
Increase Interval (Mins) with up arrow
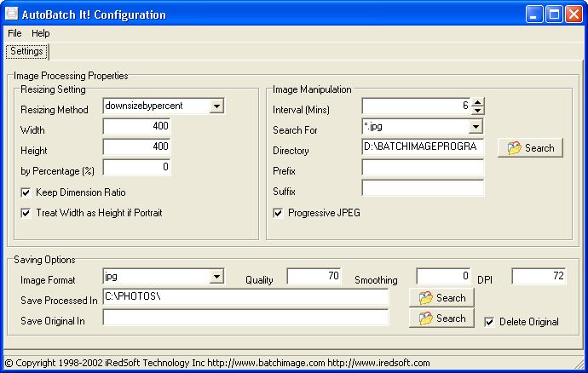click(477, 102)
